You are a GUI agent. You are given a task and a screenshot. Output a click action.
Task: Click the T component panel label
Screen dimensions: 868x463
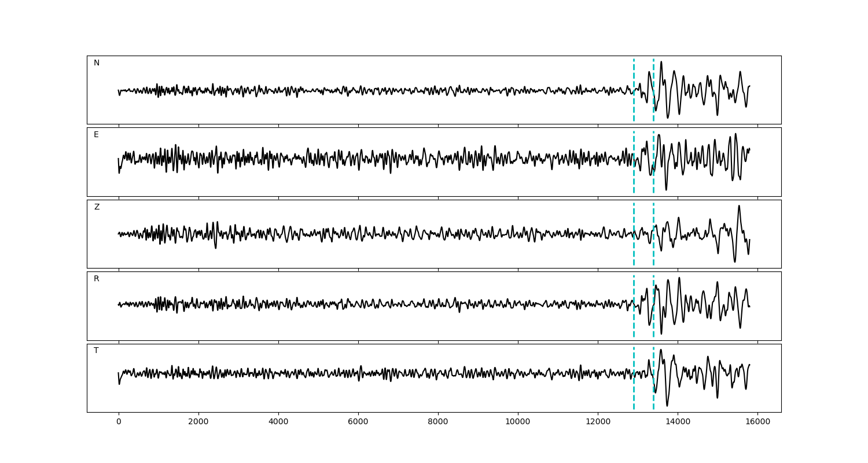tap(96, 351)
